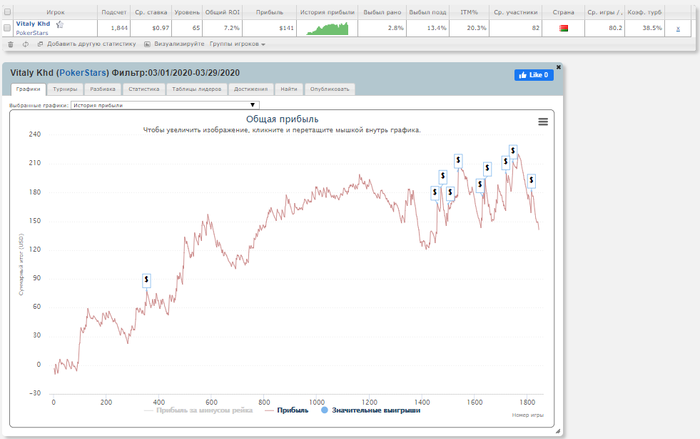Viewport: 700px width, 439px height.
Task: Click PokerStars under the player name
Action: [32, 33]
